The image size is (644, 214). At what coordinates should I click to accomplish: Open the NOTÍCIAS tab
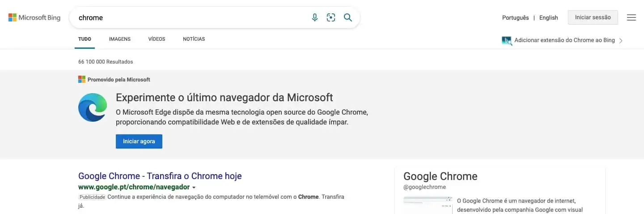click(194, 39)
